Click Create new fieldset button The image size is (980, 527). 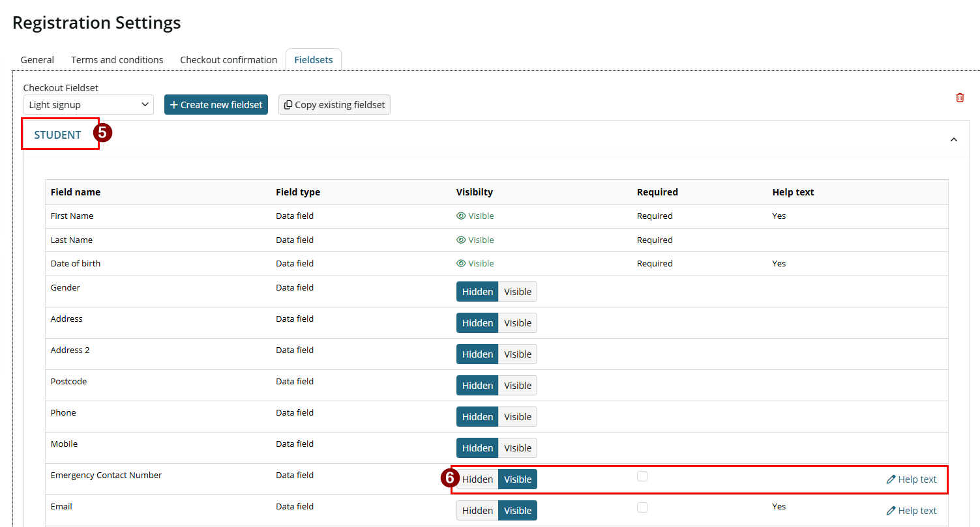216,105
